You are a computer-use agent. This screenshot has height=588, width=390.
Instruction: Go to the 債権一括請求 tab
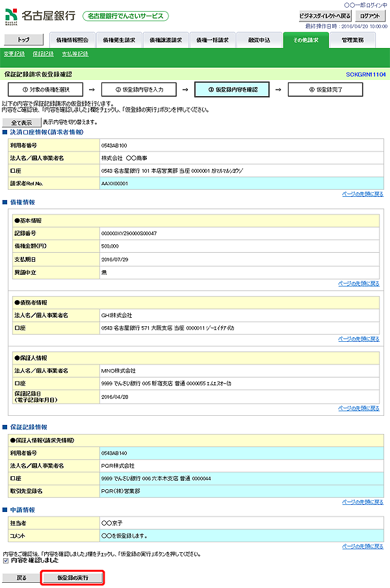[x=213, y=40]
